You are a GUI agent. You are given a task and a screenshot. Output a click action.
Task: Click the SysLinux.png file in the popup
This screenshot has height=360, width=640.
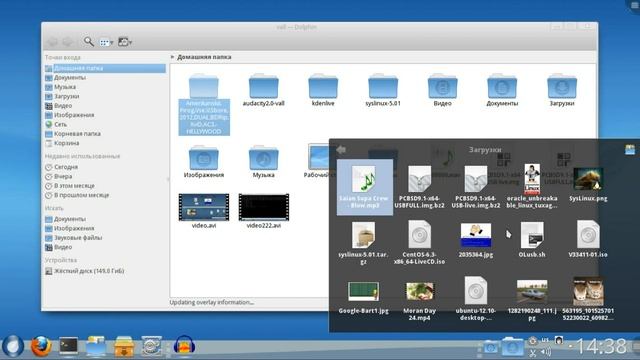tap(588, 184)
